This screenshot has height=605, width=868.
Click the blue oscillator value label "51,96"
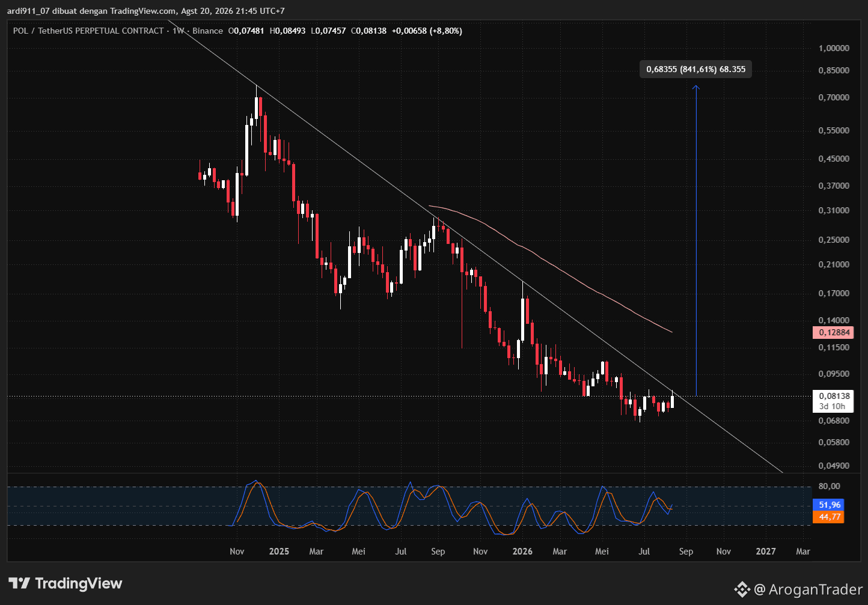(829, 505)
